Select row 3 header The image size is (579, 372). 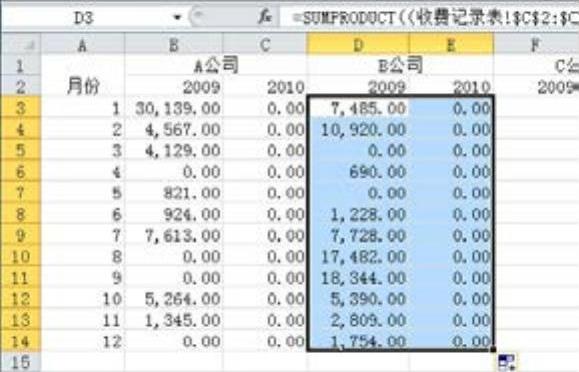click(x=21, y=107)
